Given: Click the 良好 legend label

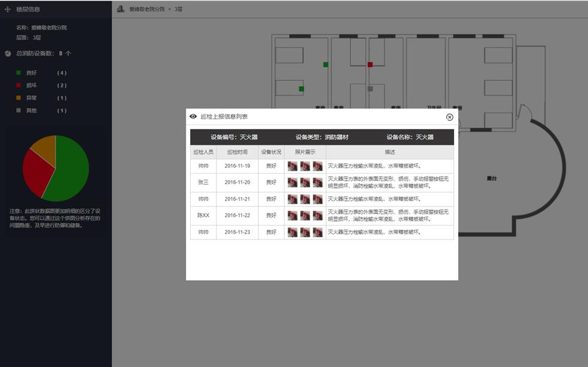Looking at the screenshot, I should (x=32, y=73).
